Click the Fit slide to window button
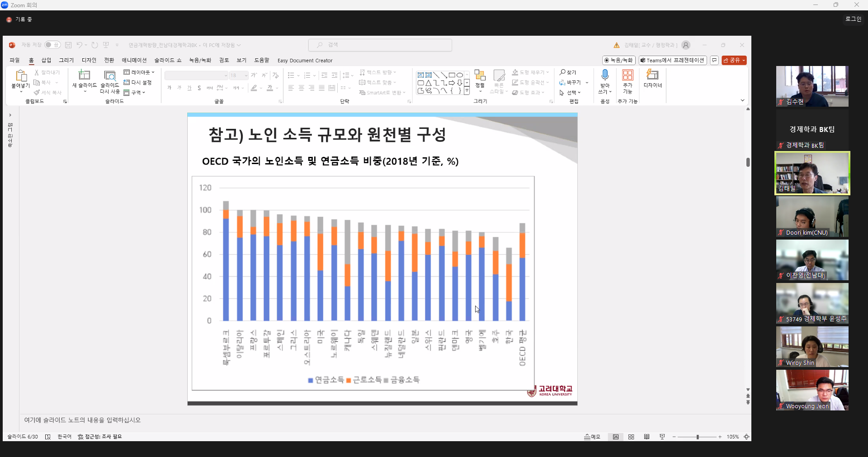Viewport: 868px width, 457px height. click(746, 437)
